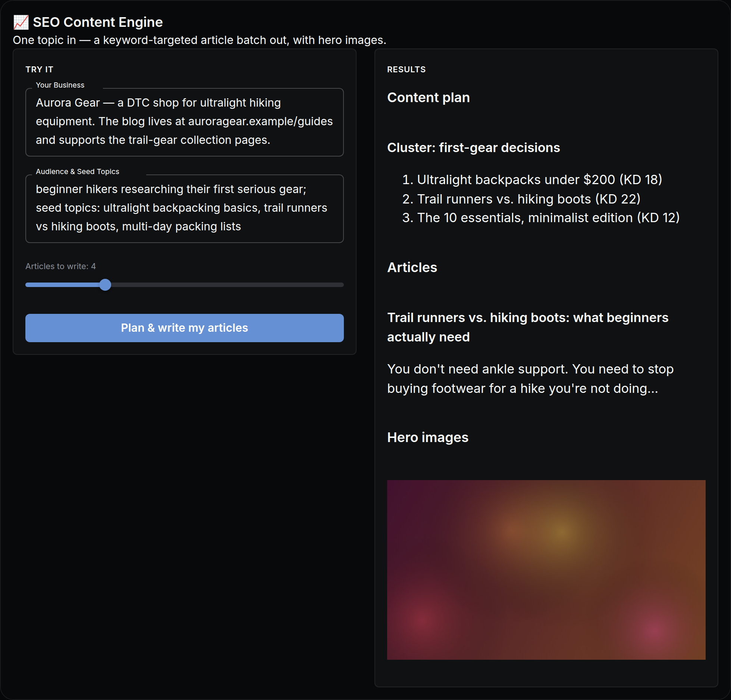Click the 'You don't need ankle support' excerpt
Viewport: 731px width, 700px height.
coord(530,379)
